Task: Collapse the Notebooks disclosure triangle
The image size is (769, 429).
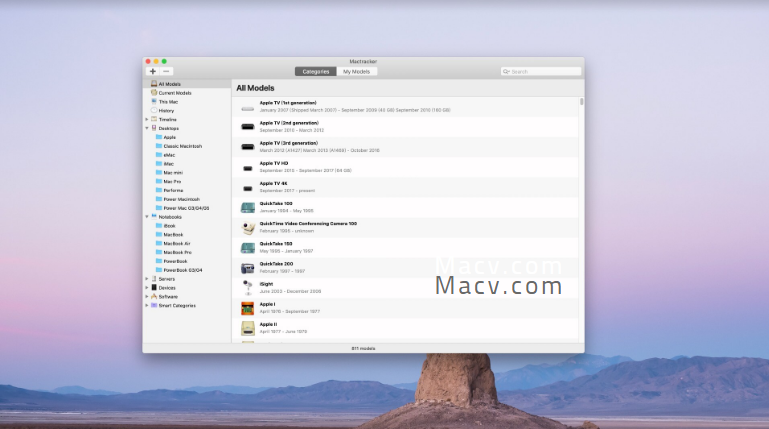Action: [x=147, y=217]
